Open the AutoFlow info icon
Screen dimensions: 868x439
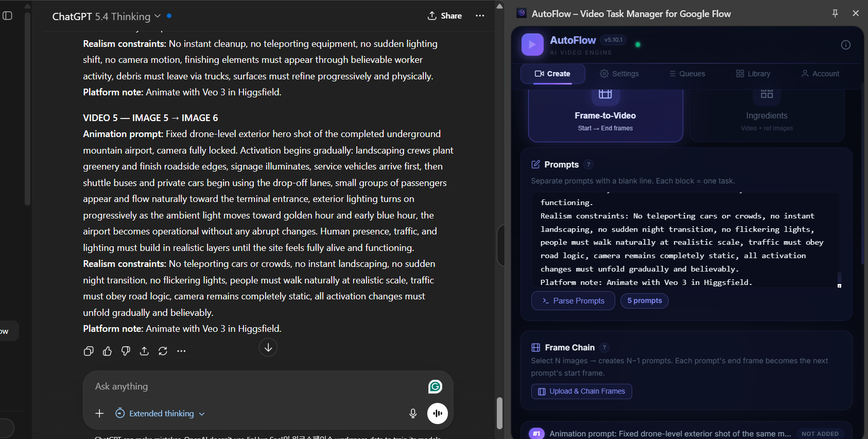pos(845,45)
